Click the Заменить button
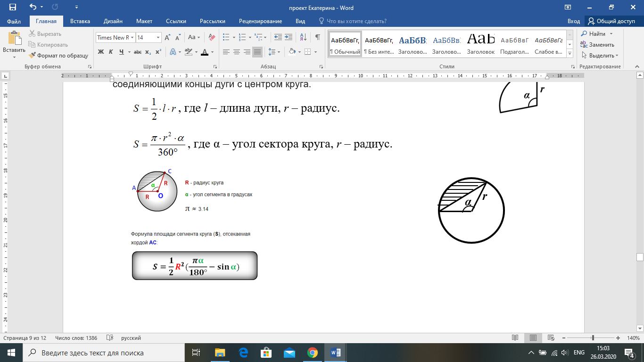This screenshot has height=362, width=644. [x=597, y=45]
